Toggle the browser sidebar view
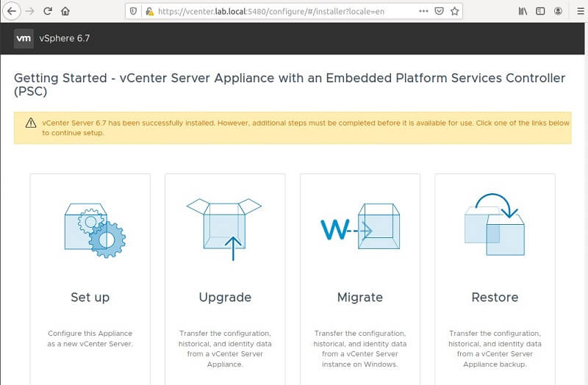The image size is (588, 385). click(x=541, y=11)
